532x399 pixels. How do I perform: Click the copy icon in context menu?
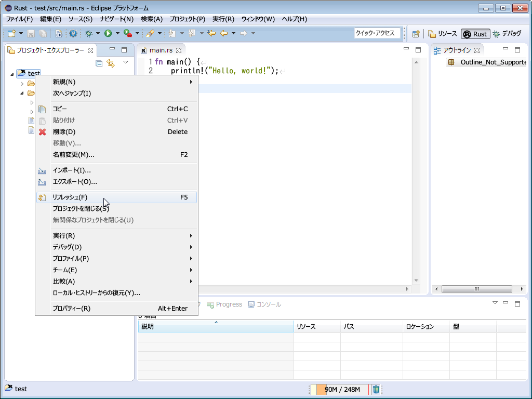(x=42, y=109)
